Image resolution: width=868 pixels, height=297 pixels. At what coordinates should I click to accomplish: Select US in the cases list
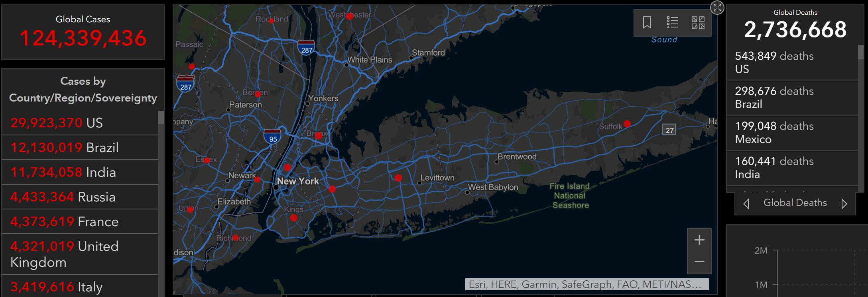[80, 123]
